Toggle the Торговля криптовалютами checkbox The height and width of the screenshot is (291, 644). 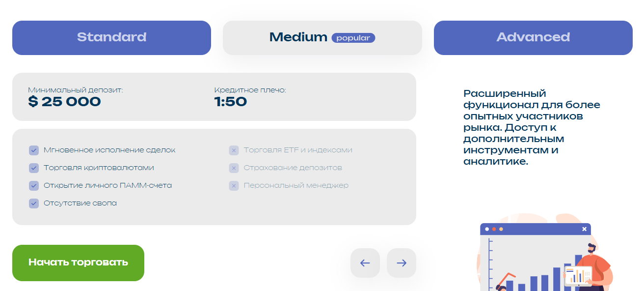pos(34,168)
